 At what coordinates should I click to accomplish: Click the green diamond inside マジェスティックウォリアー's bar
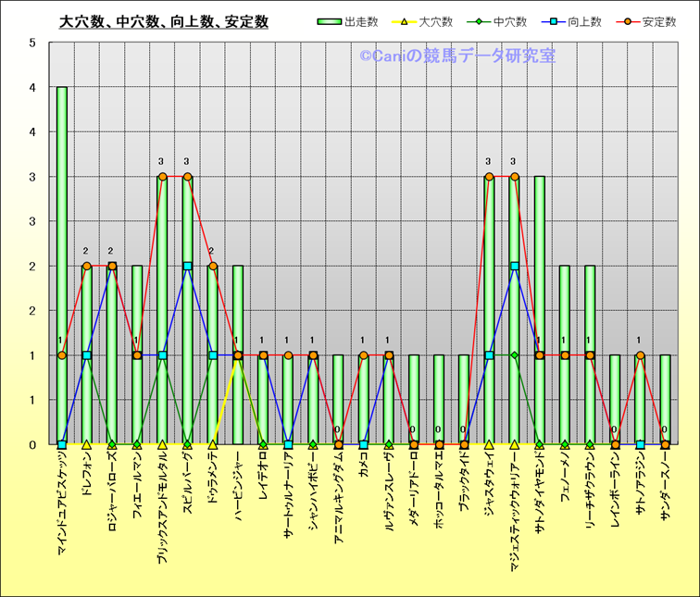(514, 355)
